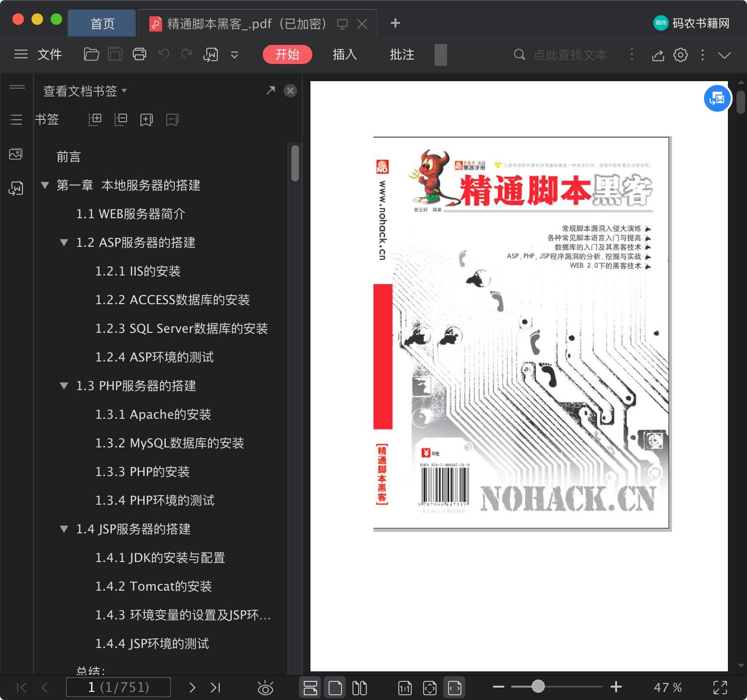Go to the next page
The width and height of the screenshot is (747, 700).
(192, 688)
